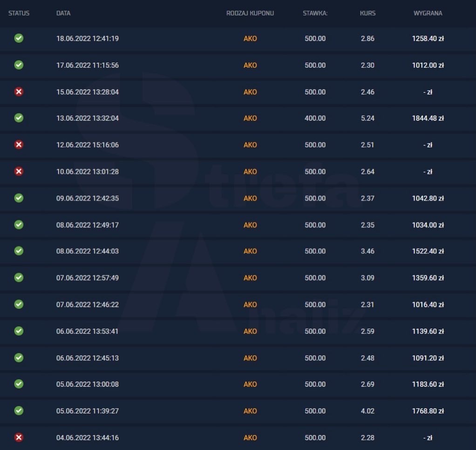Click winnings 1768.80 zł

428,411
